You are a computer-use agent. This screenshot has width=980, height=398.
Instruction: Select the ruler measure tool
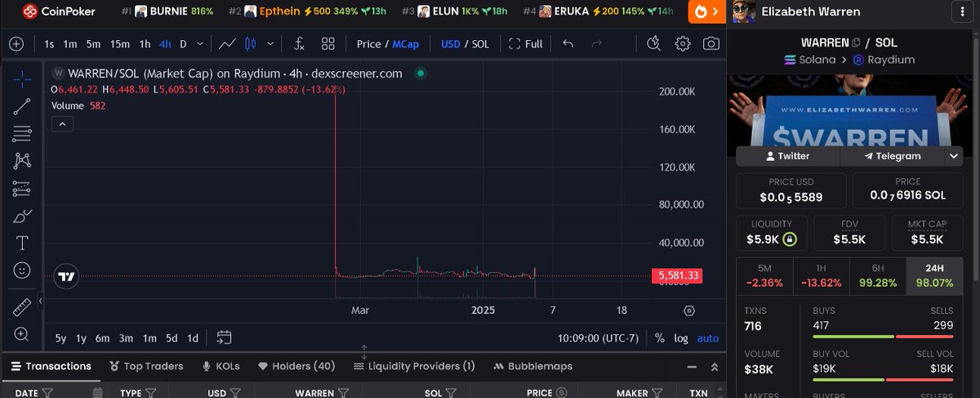click(x=22, y=306)
